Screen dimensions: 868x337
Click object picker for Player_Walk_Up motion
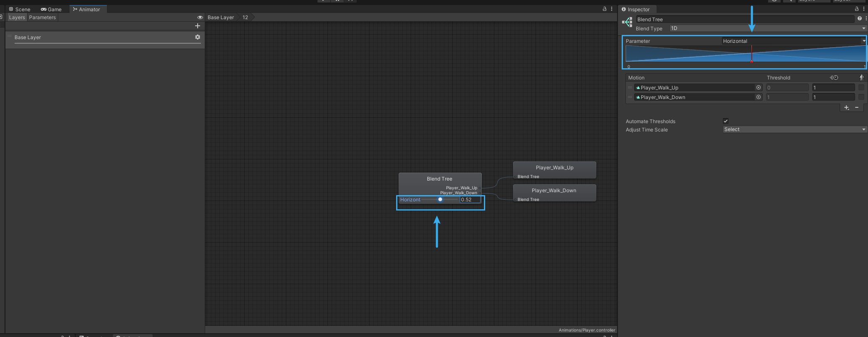coord(759,87)
